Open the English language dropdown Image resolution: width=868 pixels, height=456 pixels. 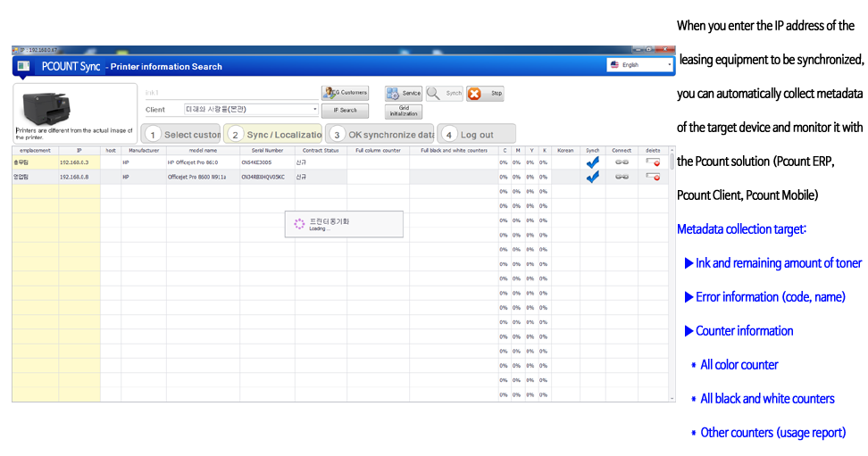pyautogui.click(x=639, y=65)
